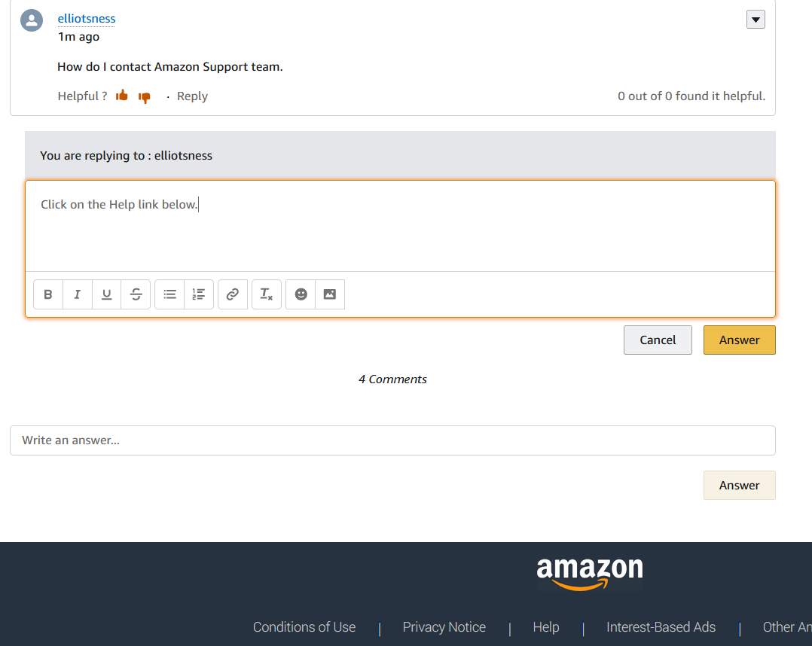This screenshot has width=812, height=646.
Task: Cancel the reply
Action: (x=658, y=340)
